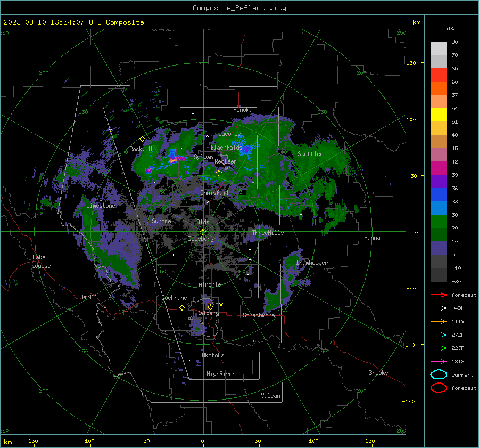Select the Sylvan label
479x448 pixels.
pos(203,157)
